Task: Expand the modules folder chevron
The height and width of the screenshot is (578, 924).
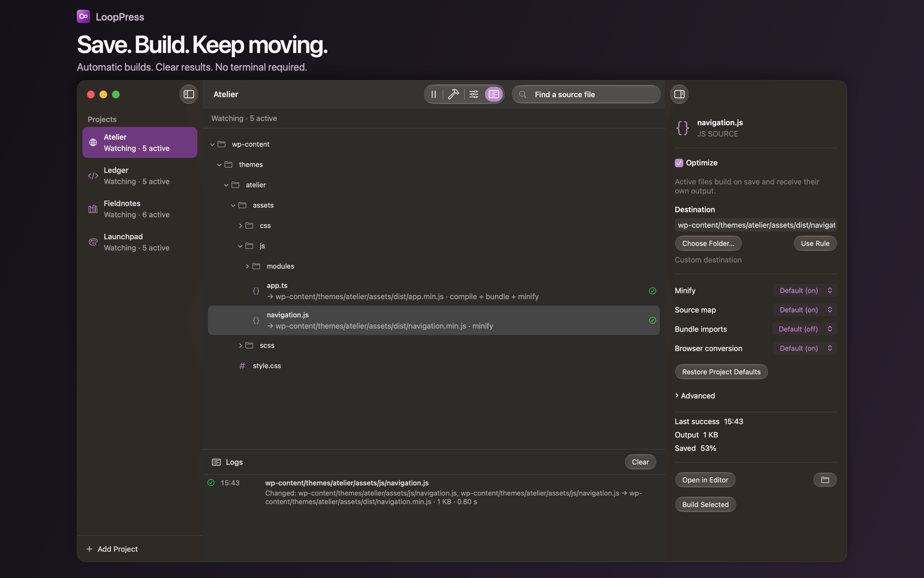Action: 247,266
